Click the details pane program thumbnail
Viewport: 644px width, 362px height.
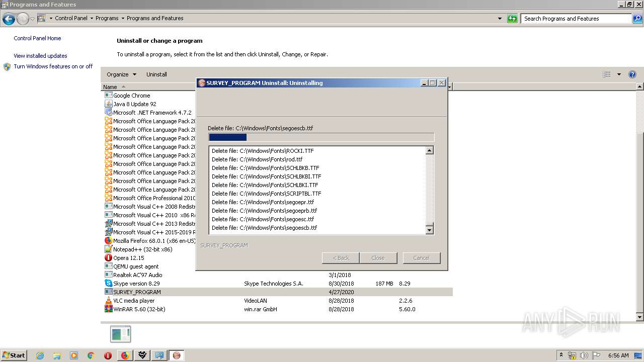tap(121, 334)
